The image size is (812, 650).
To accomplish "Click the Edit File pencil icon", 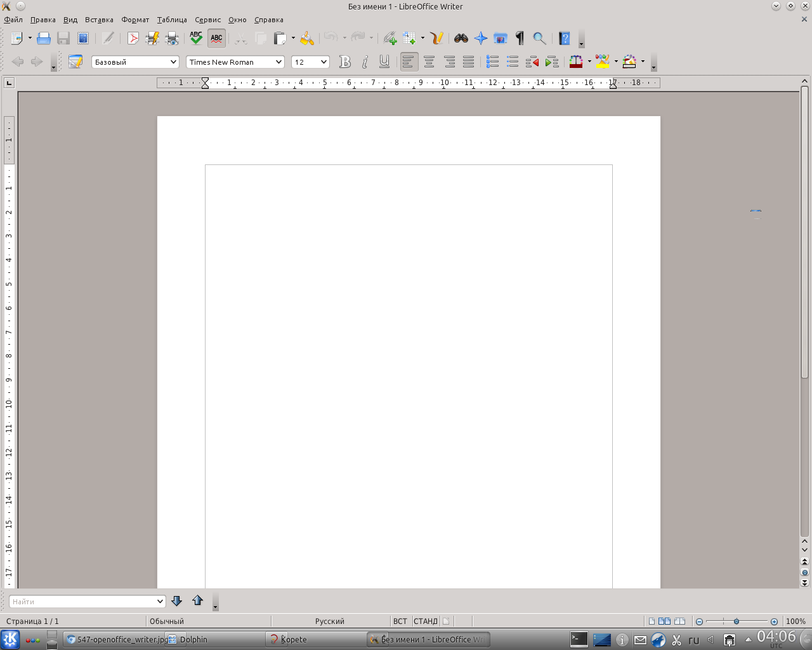I will pos(108,38).
